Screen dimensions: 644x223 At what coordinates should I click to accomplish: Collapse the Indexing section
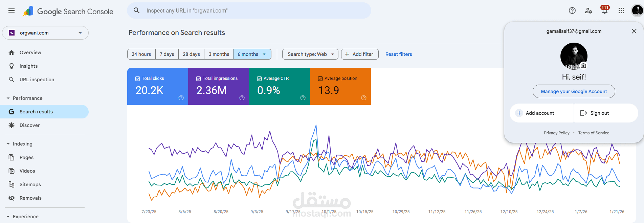tap(8, 144)
